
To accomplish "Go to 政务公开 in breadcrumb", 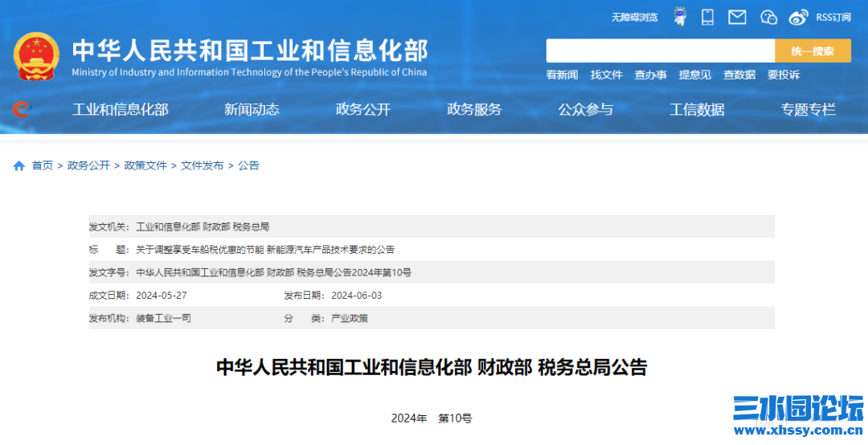I will click(x=88, y=165).
